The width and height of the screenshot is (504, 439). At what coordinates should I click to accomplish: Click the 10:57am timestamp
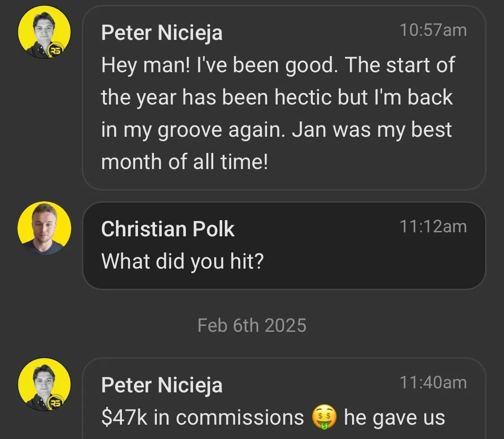point(433,30)
